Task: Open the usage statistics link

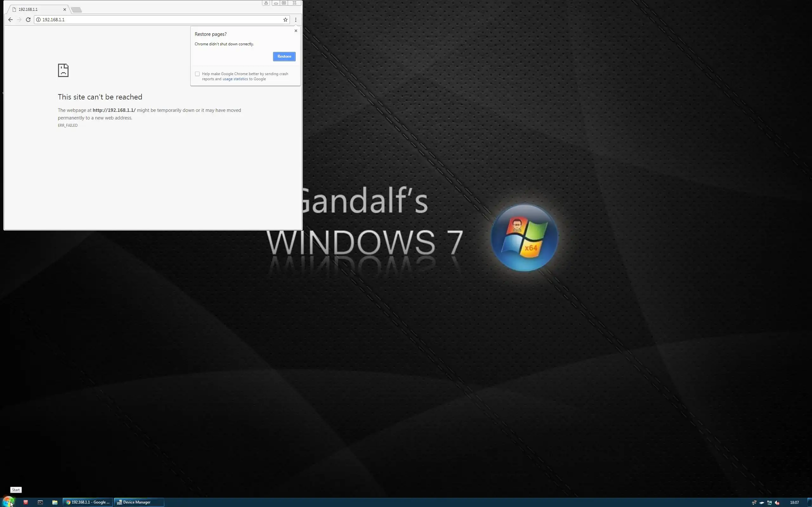Action: point(235,79)
